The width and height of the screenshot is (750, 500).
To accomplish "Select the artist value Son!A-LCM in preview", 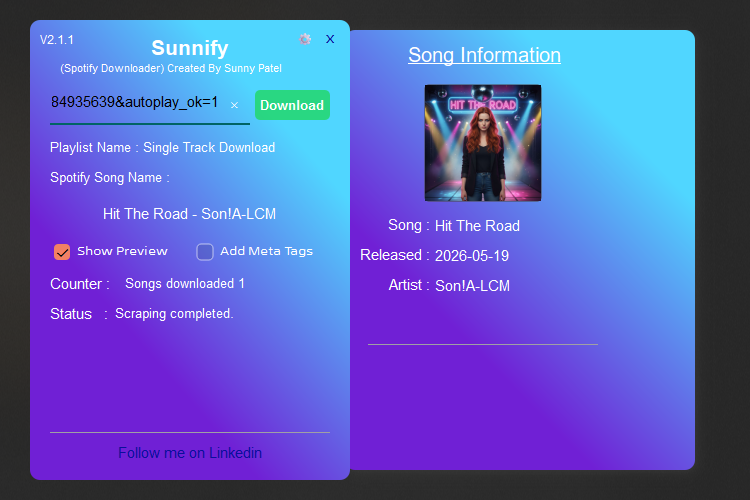I will point(473,286).
